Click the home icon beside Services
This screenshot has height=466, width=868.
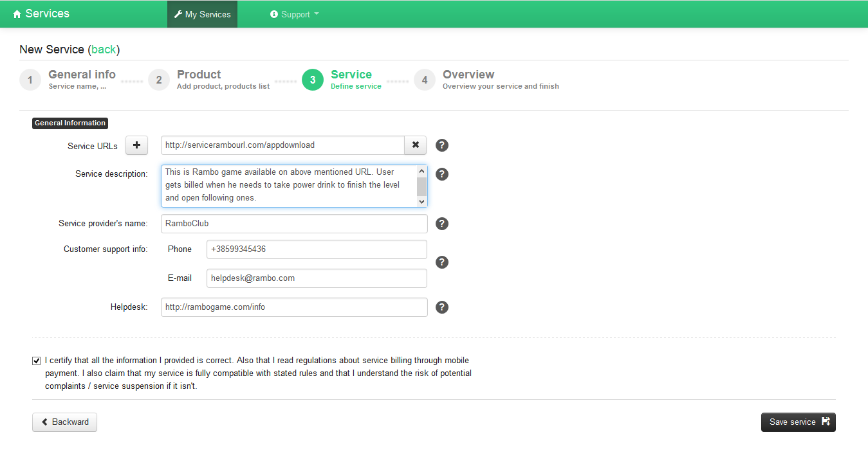17,14
